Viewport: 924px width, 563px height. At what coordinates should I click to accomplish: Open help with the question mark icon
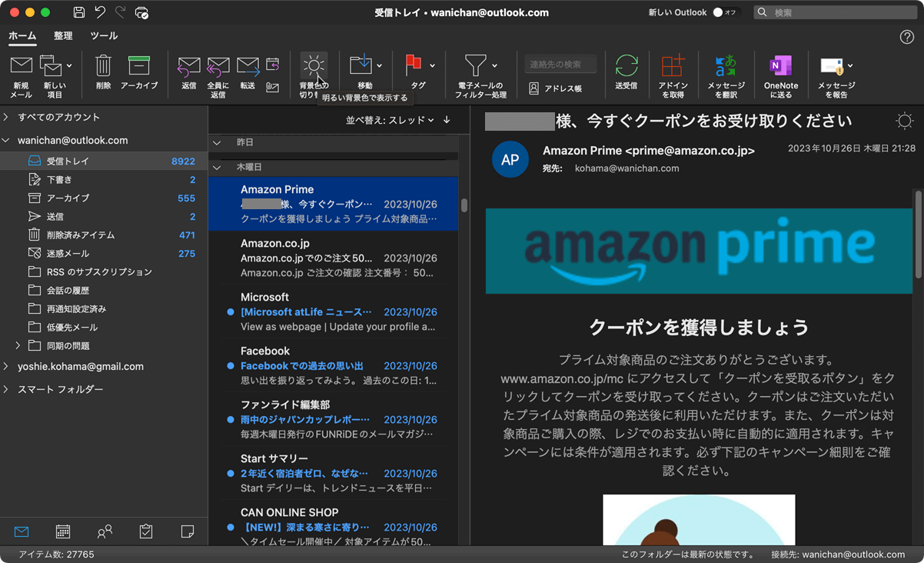tap(906, 37)
